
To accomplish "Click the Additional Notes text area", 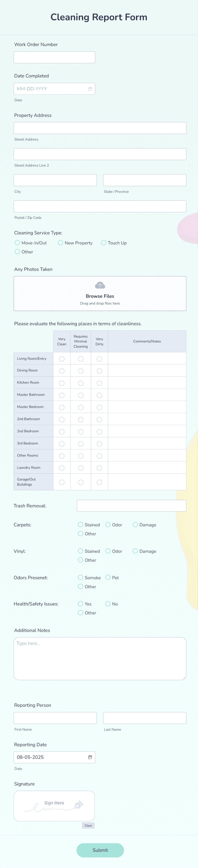I will 100,658.
